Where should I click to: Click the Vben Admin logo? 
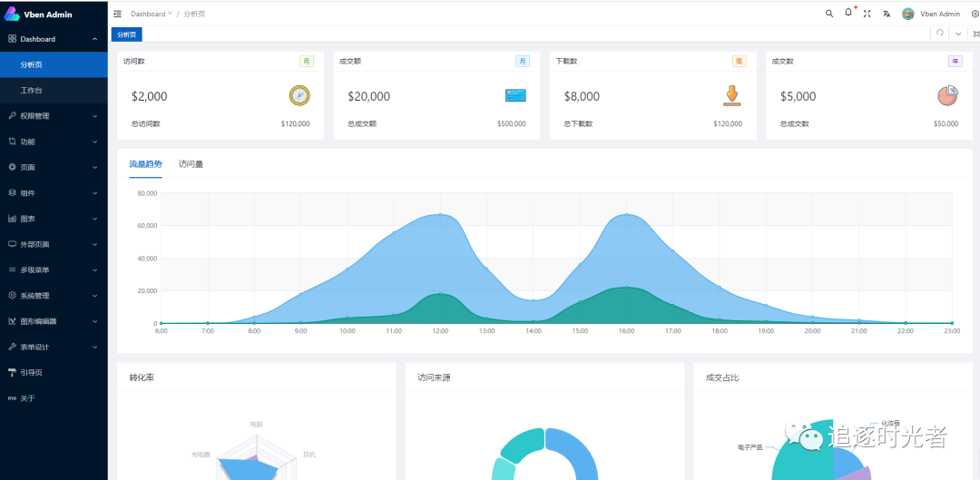[x=12, y=14]
